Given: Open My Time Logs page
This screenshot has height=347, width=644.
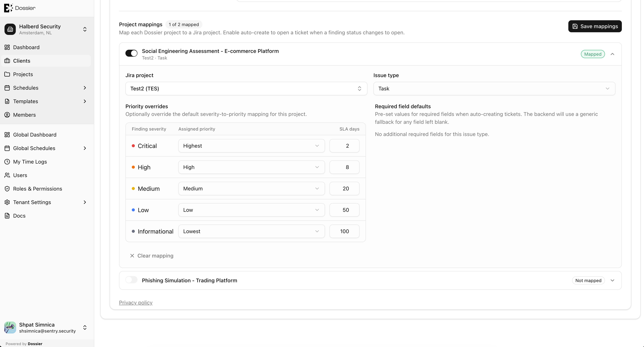Looking at the screenshot, I should coord(46,162).
